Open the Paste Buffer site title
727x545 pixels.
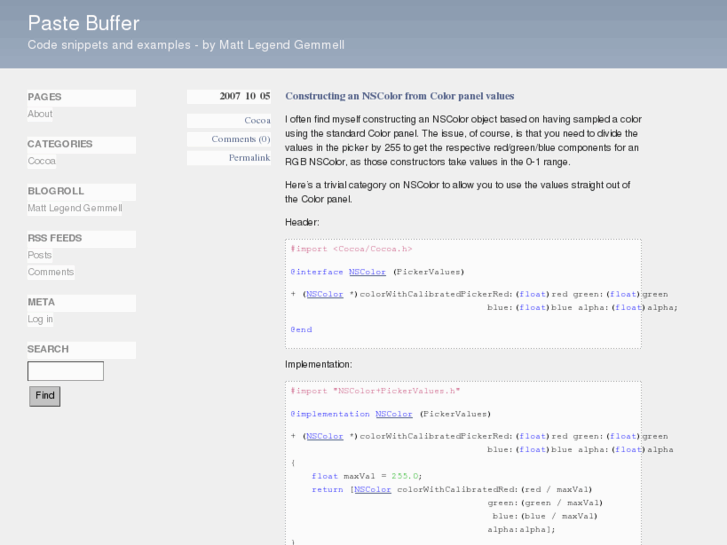83,23
